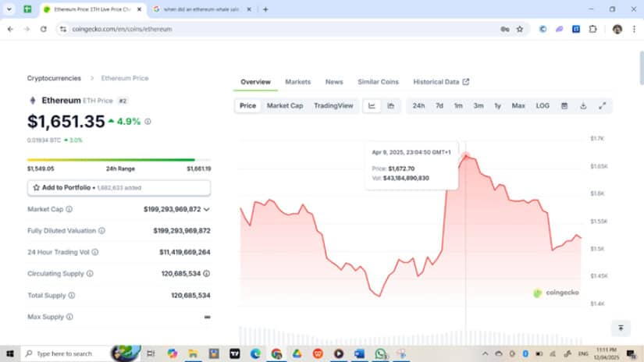Open Microsoft Edge from the taskbar
Image resolution: width=644 pixels, height=362 pixels.
(255, 353)
